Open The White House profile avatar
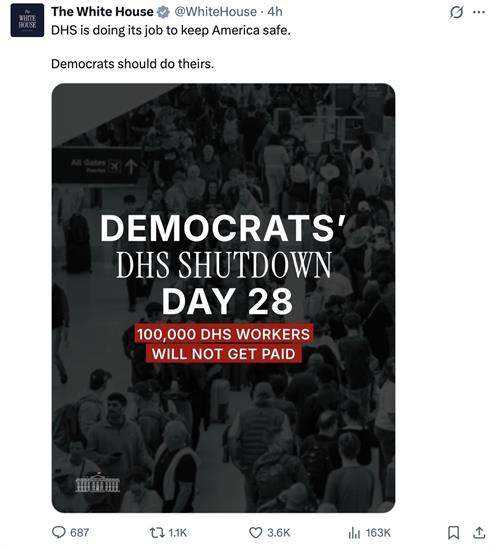Screen dimensions: 495x550 27,20
